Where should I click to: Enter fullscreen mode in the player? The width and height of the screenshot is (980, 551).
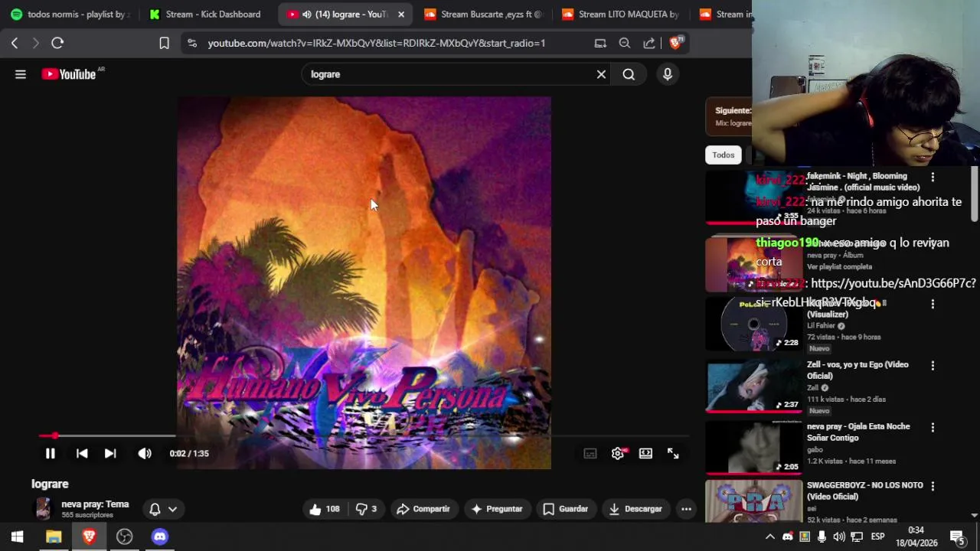[673, 454]
